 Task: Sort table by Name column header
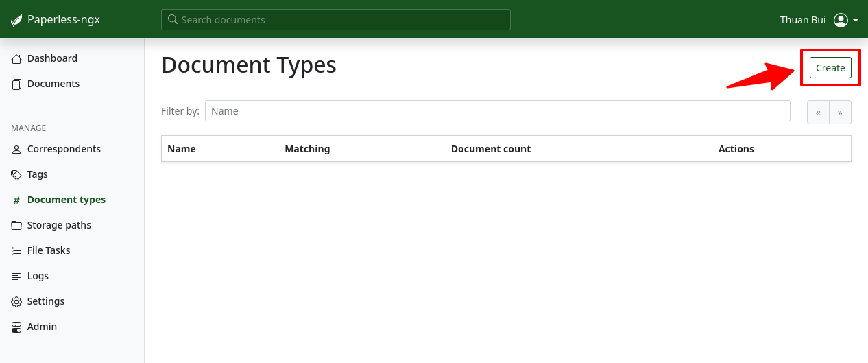pos(182,149)
